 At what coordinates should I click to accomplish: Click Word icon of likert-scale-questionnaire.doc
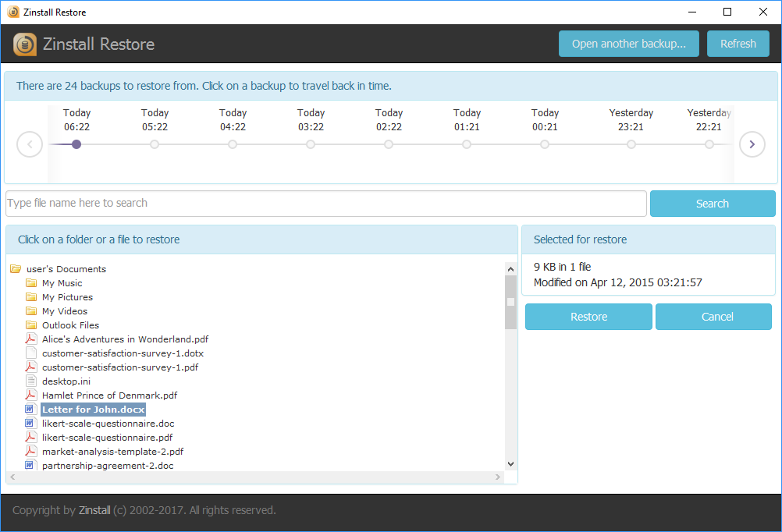30,424
